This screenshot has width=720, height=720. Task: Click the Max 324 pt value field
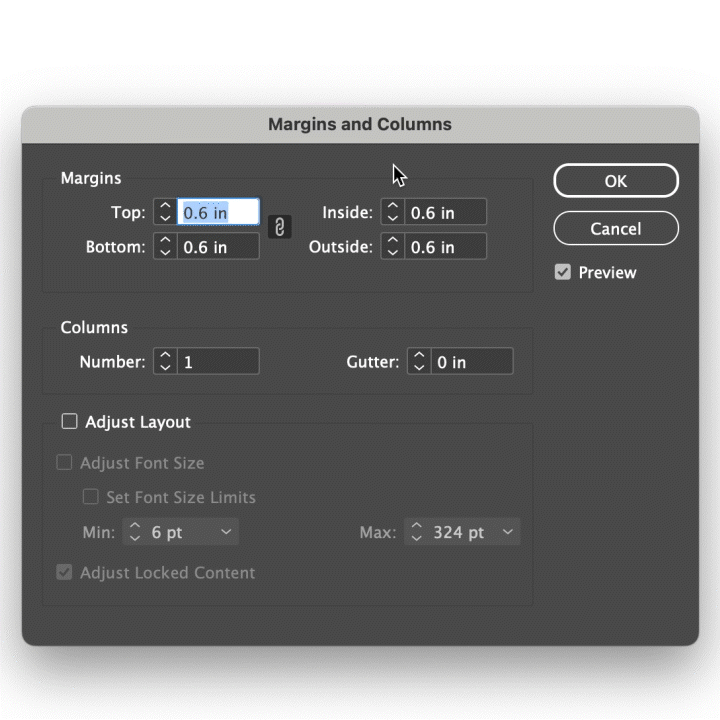463,532
